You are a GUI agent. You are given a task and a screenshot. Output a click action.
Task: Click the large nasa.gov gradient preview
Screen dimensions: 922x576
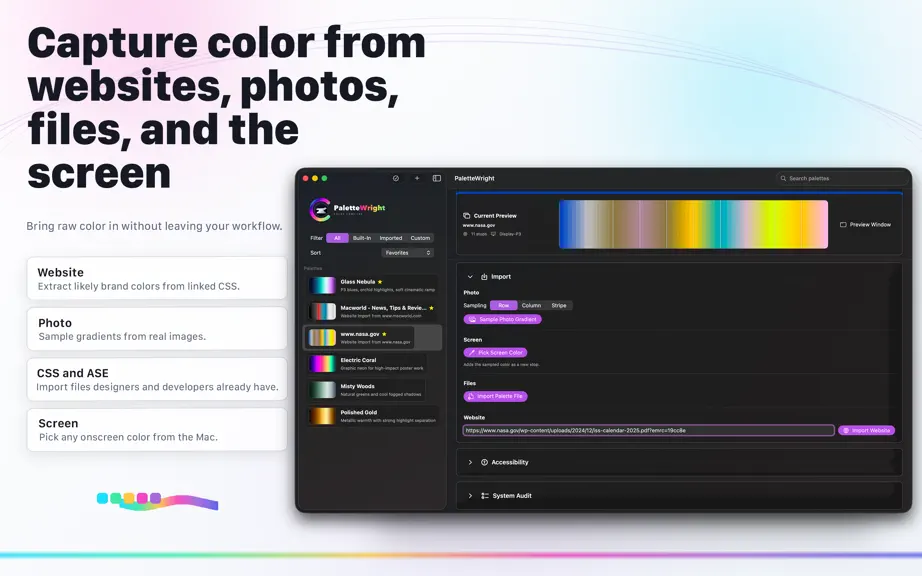tap(693, 224)
